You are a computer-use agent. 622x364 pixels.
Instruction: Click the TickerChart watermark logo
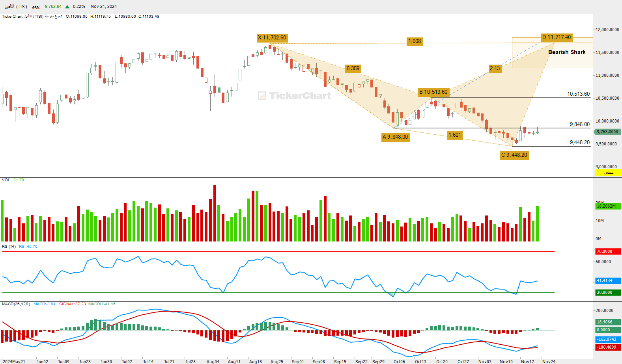295,96
